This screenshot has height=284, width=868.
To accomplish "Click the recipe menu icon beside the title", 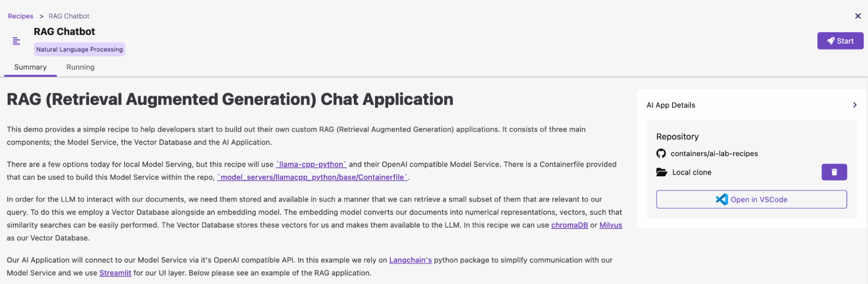I will pyautogui.click(x=17, y=41).
